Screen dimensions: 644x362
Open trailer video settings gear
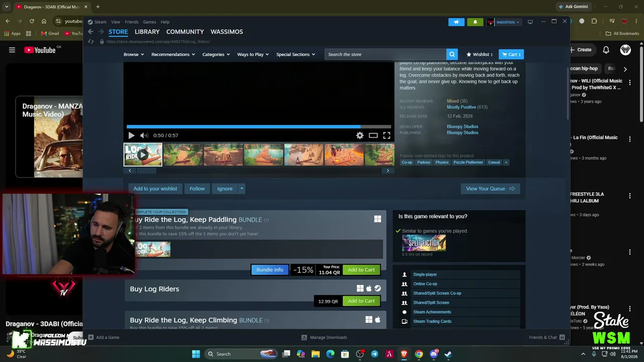click(x=360, y=135)
